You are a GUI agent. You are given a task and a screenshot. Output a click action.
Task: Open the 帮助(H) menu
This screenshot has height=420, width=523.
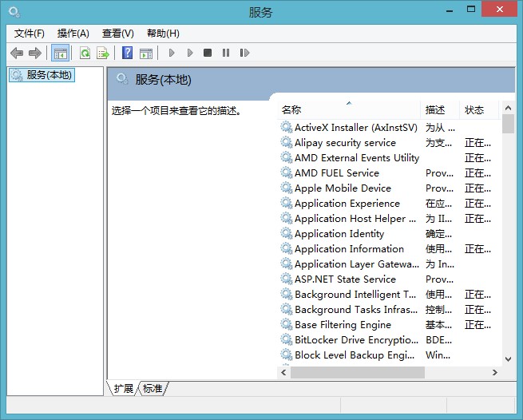(163, 34)
